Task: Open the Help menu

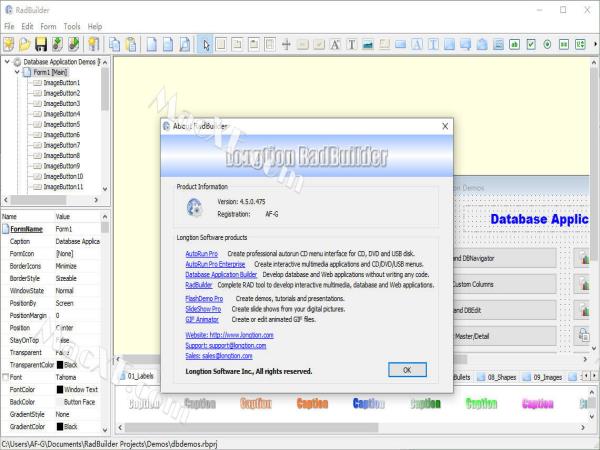Action: pyautogui.click(x=95, y=26)
